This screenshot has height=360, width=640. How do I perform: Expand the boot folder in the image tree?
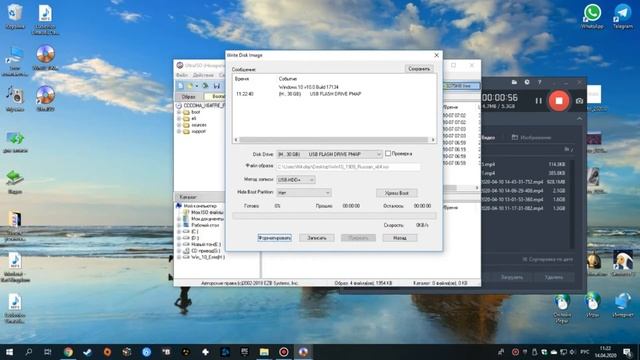(179, 112)
